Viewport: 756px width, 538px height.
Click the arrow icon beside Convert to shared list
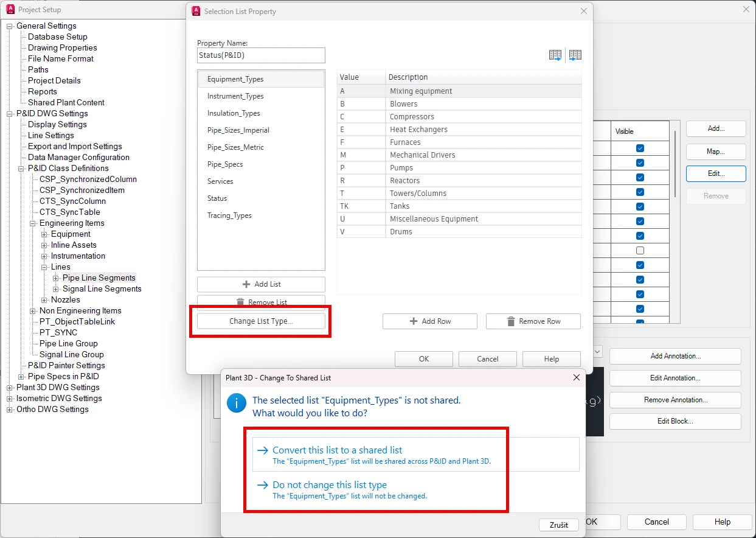click(x=263, y=450)
